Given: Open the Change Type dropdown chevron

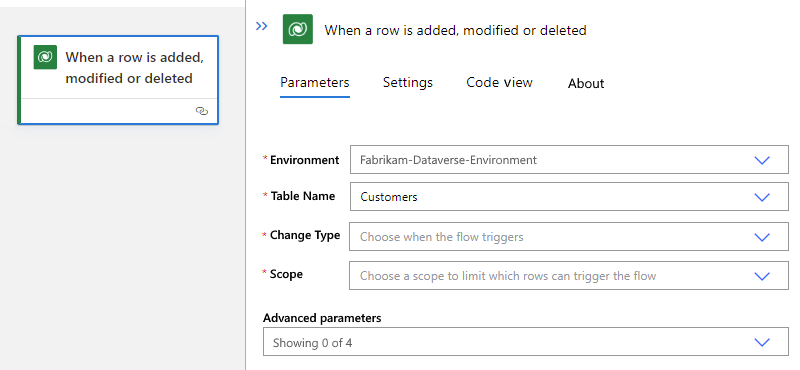Looking at the screenshot, I should pyautogui.click(x=762, y=237).
